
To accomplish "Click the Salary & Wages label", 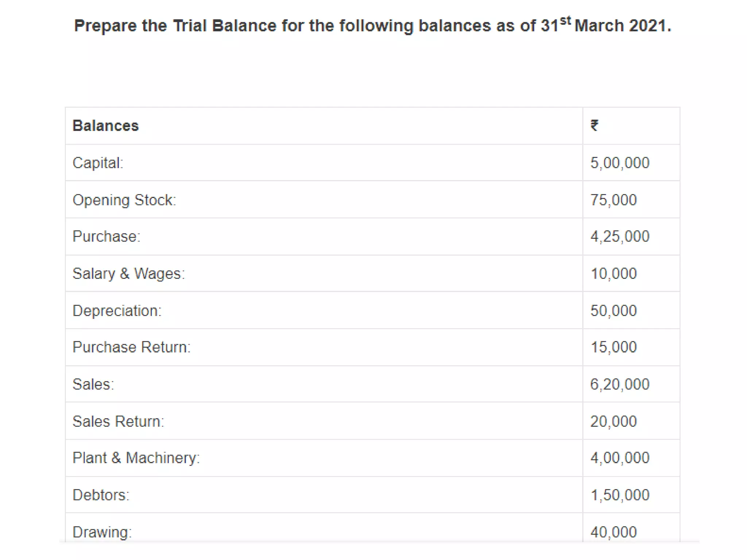I will click(x=128, y=274).
